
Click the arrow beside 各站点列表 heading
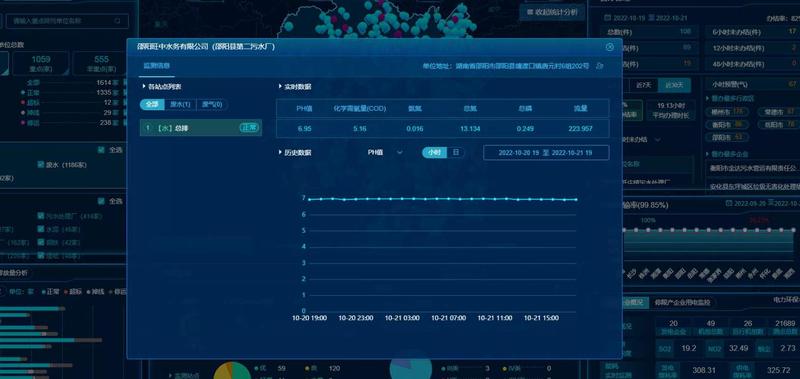click(x=144, y=87)
